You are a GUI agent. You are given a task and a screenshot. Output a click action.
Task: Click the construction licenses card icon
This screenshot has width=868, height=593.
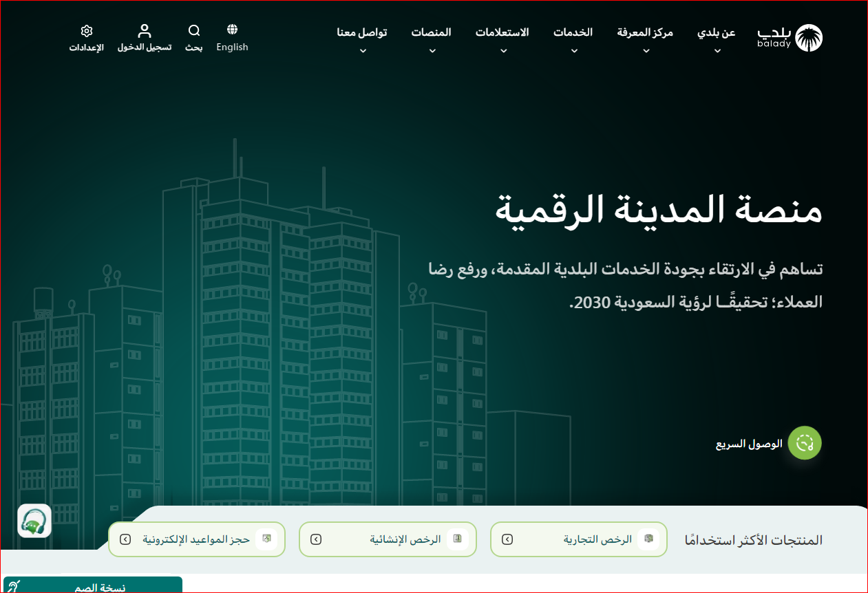(x=456, y=539)
